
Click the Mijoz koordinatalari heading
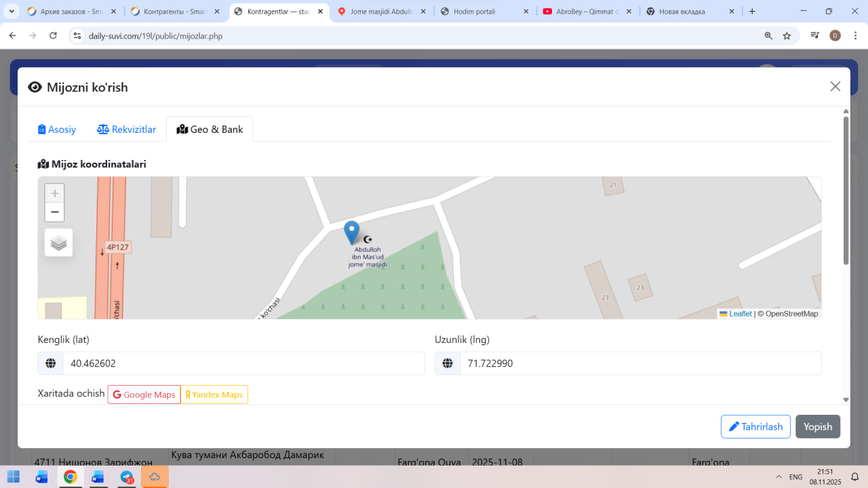(92, 164)
